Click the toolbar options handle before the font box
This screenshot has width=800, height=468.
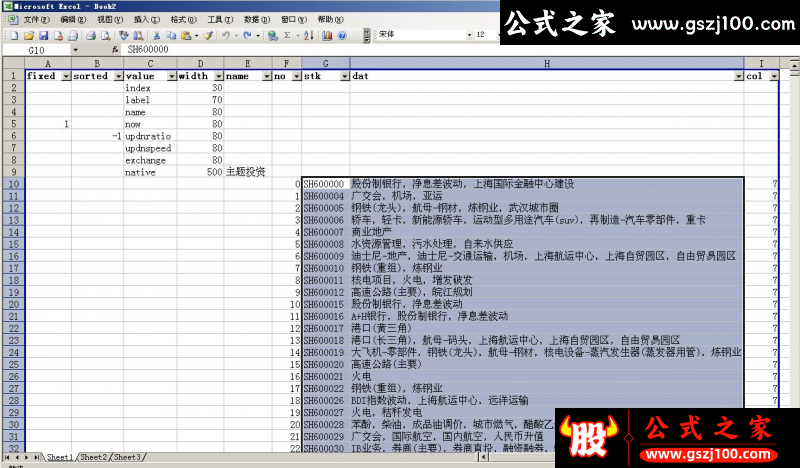tap(367, 35)
